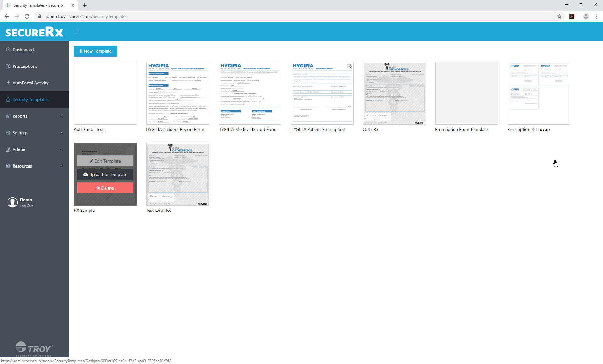Screen dimensions: 603x364
Task: Click the Security Templates lock icon
Action: pyautogui.click(x=8, y=99)
